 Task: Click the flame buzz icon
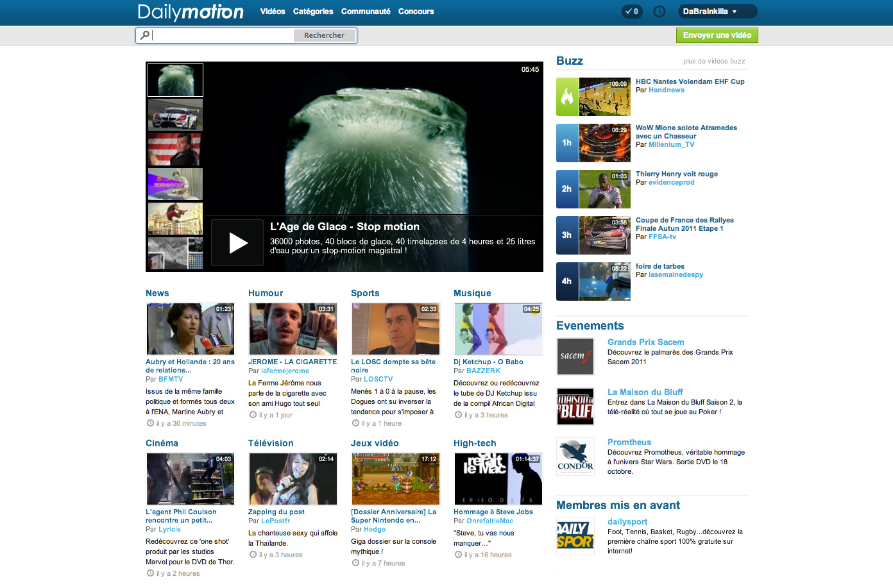coord(567,97)
